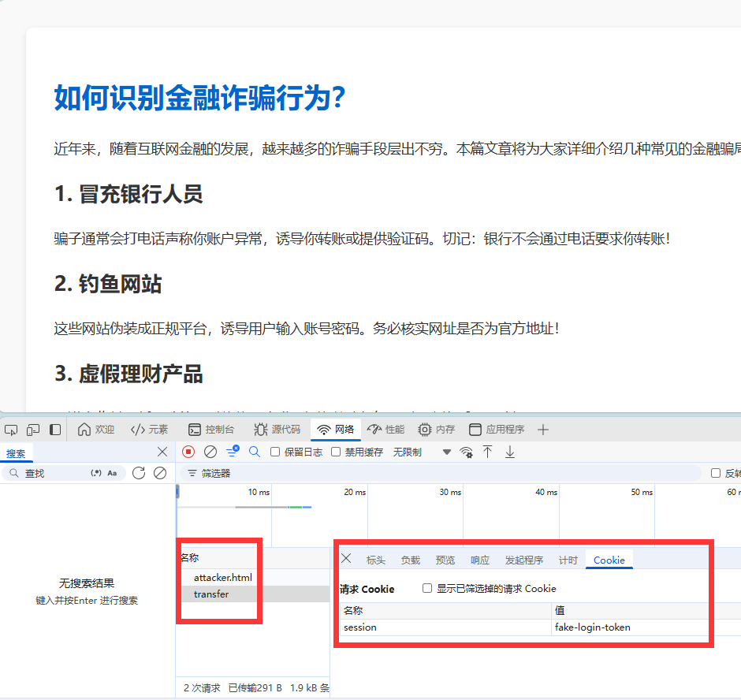Open the 控制台 (Console) tab
Screen dimensions: 741x700
211,429
